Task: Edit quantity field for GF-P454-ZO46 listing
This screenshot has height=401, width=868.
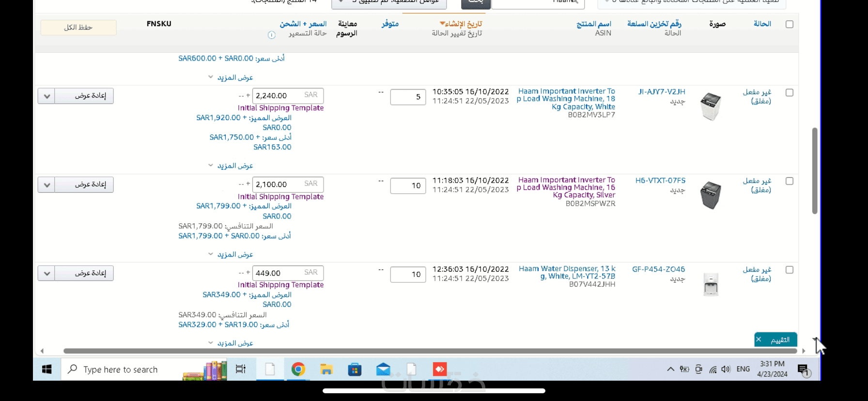Action: 408,274
